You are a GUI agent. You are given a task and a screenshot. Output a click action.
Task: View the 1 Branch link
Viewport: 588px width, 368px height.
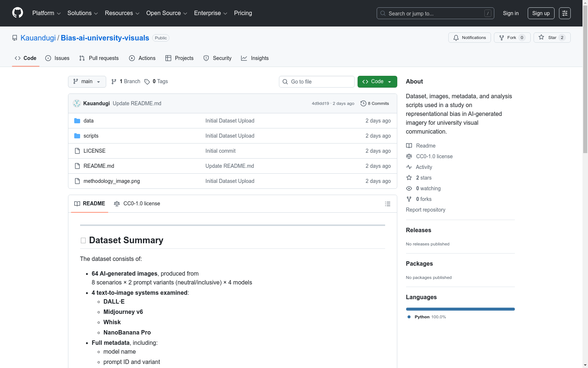[x=126, y=82]
